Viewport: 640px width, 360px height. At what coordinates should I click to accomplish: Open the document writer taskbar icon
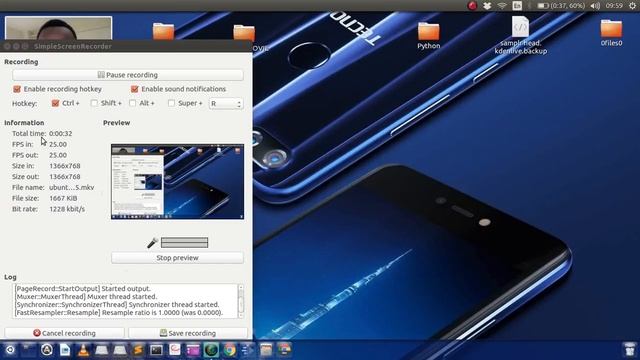click(65, 350)
